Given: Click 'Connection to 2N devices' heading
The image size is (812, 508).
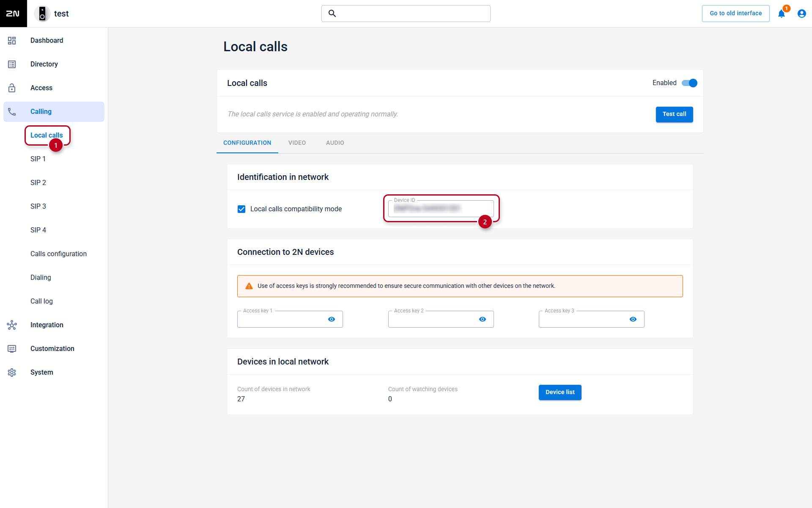Looking at the screenshot, I should [285, 252].
